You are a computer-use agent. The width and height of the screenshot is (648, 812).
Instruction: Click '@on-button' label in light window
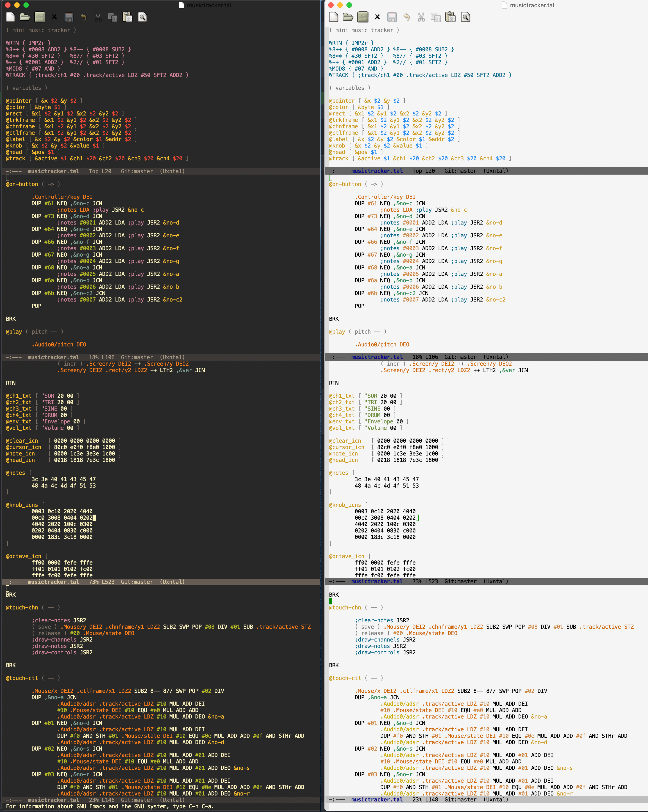tap(345, 184)
